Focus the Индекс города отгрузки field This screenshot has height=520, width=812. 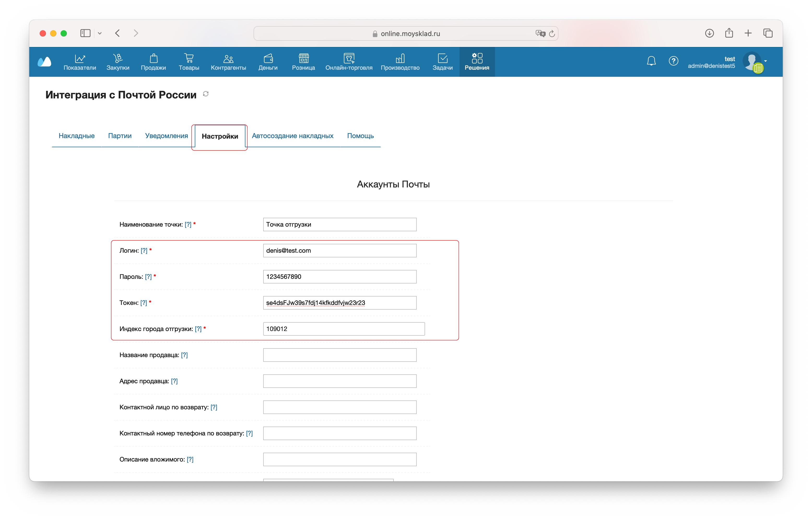point(343,329)
